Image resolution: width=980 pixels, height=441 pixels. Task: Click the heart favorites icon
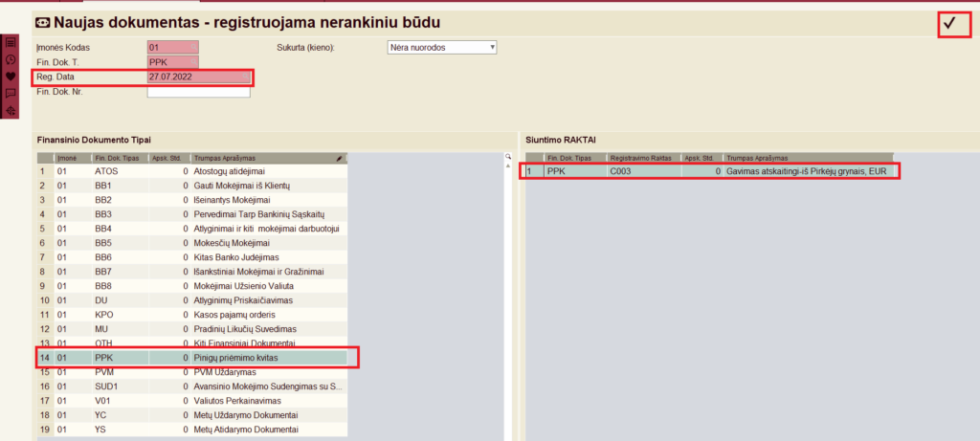click(11, 77)
